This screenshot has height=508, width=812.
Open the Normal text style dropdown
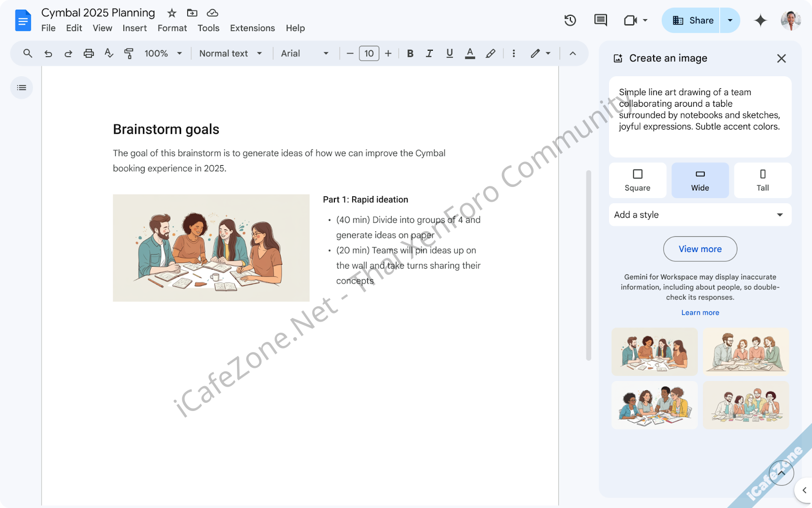tap(230, 53)
